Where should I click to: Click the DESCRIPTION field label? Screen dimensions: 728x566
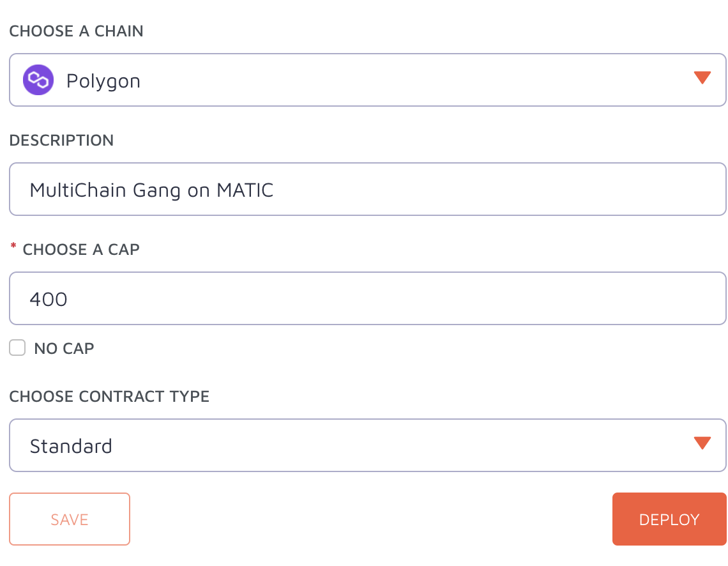(x=61, y=141)
